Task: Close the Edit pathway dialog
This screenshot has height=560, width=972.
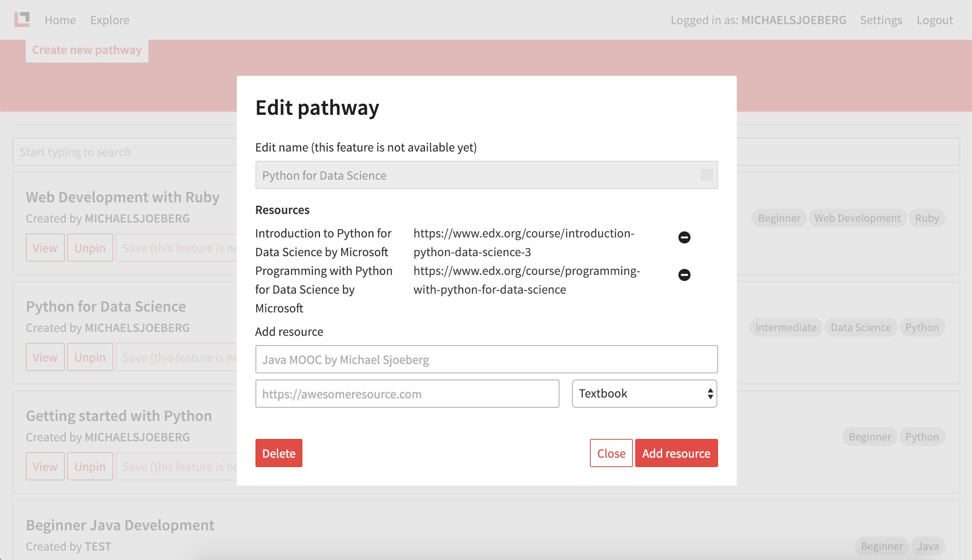Action: (611, 453)
